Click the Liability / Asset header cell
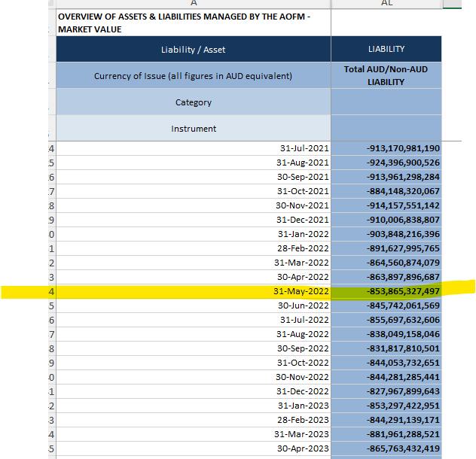Viewport: 476px width, 459px height. pos(194,50)
